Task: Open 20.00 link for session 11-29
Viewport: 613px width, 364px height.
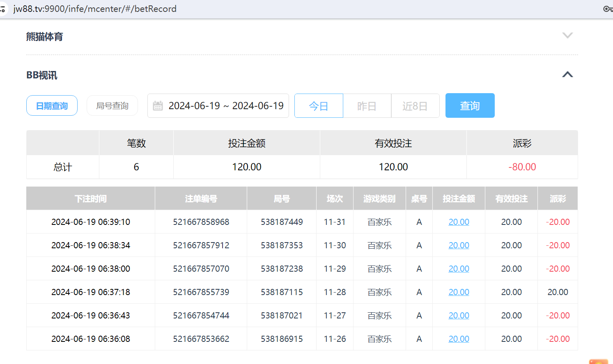Action: [459, 268]
